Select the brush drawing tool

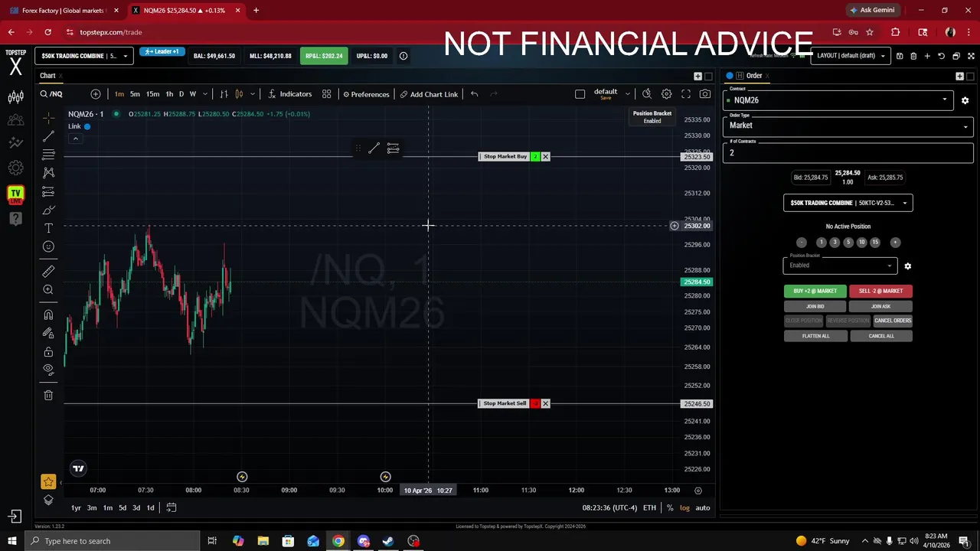(x=48, y=210)
